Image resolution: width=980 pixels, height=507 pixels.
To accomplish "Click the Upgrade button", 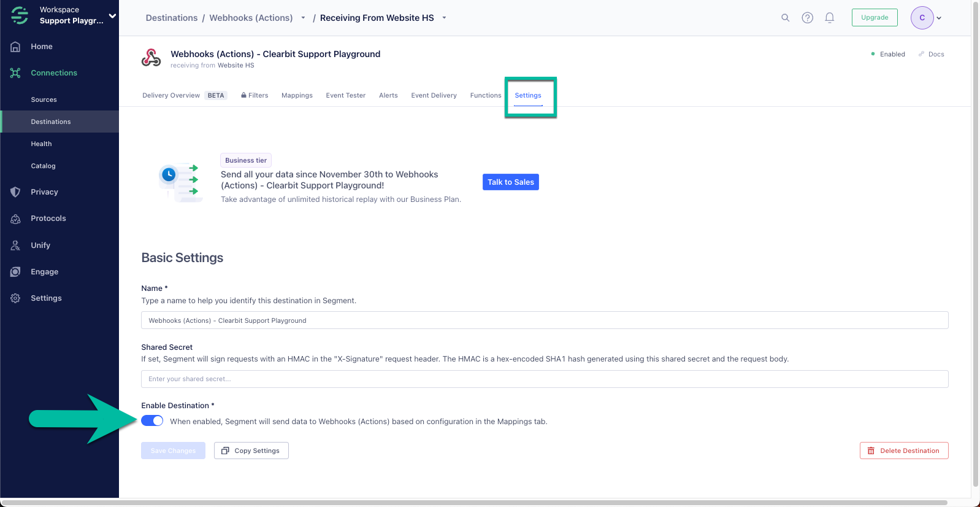I will [x=875, y=18].
